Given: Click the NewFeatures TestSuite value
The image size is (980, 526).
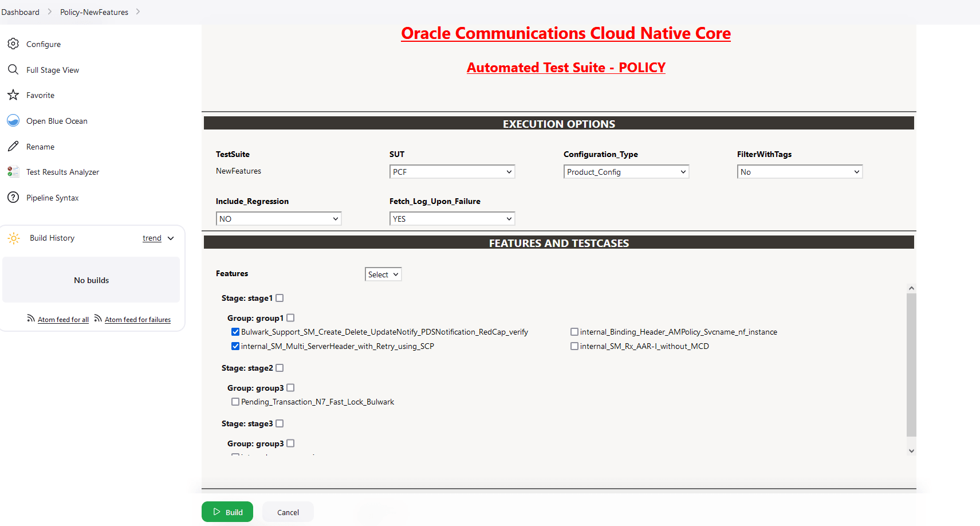Looking at the screenshot, I should (238, 171).
